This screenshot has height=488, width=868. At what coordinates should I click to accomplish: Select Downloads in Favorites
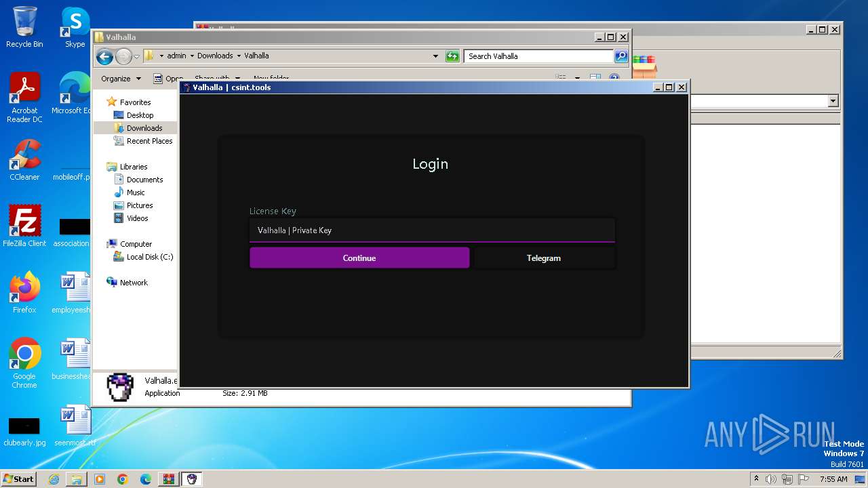pos(144,128)
